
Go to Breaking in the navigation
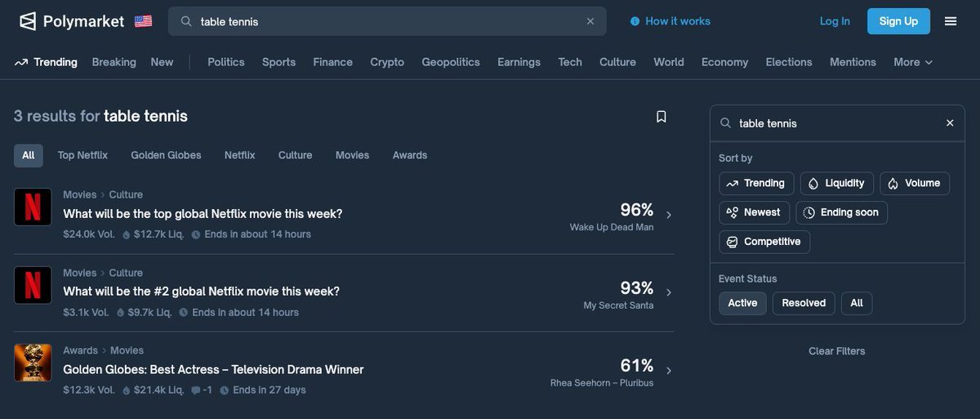tap(114, 62)
